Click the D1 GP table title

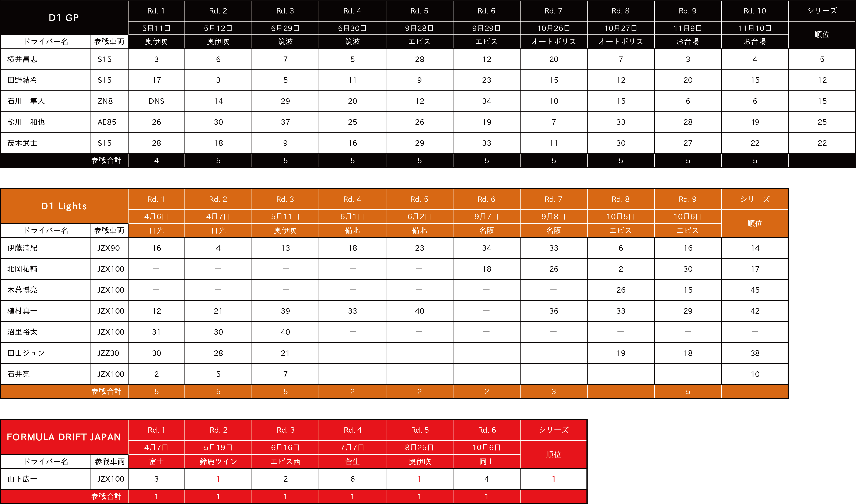pos(64,18)
